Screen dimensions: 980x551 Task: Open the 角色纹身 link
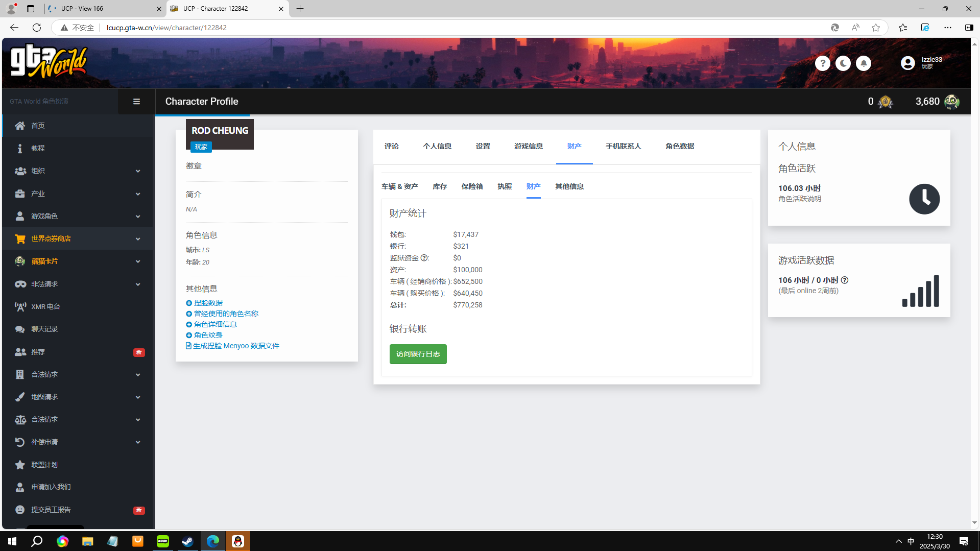(x=204, y=335)
